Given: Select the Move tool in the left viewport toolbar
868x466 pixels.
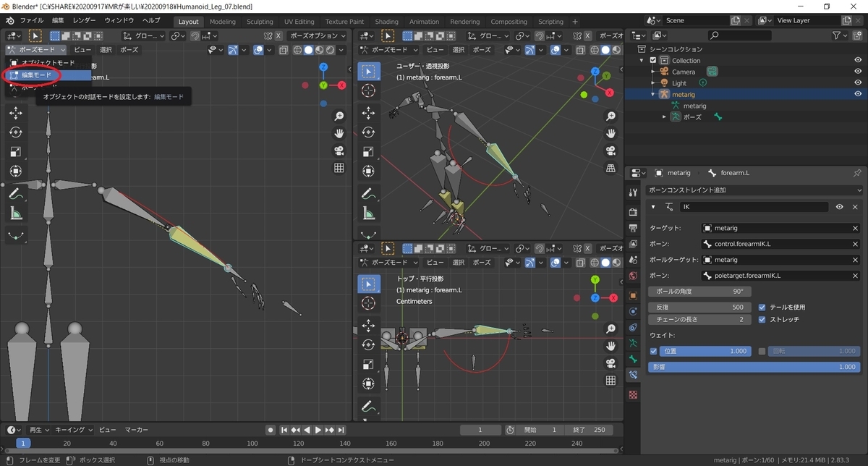Looking at the screenshot, I should (16, 113).
